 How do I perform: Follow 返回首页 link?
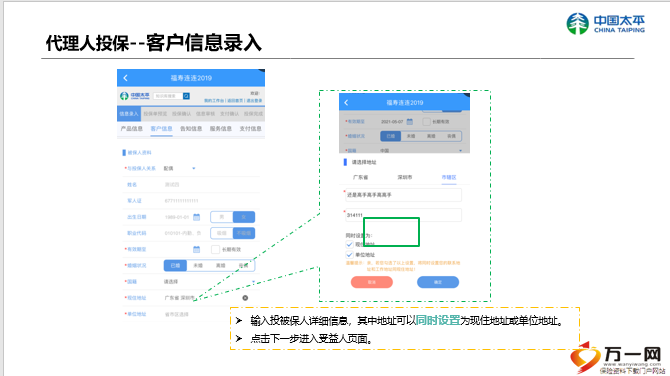tap(235, 101)
